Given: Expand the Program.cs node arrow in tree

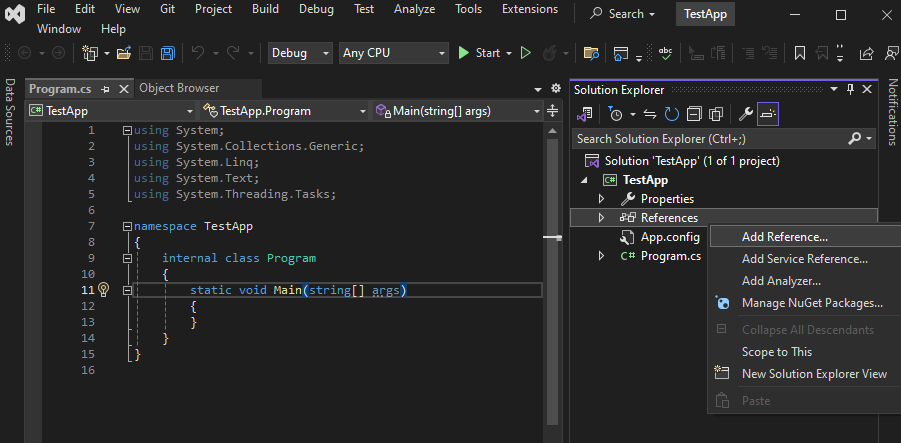Looking at the screenshot, I should pos(602,256).
